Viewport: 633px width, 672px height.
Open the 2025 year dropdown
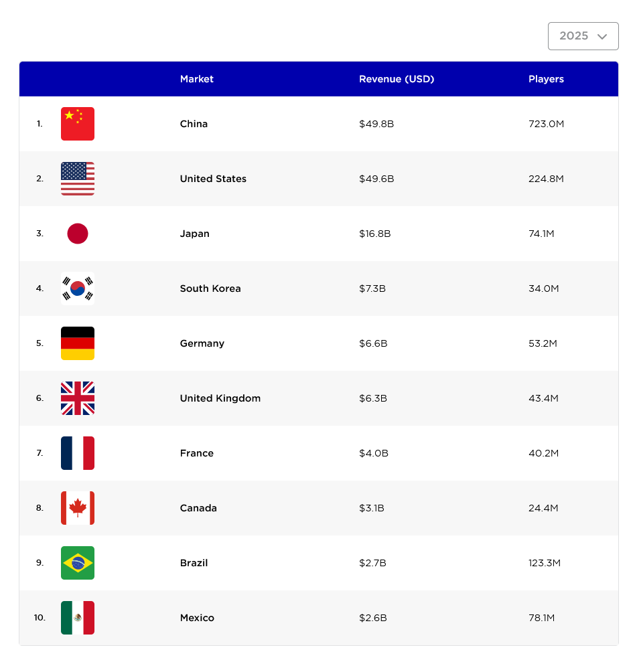(x=583, y=36)
